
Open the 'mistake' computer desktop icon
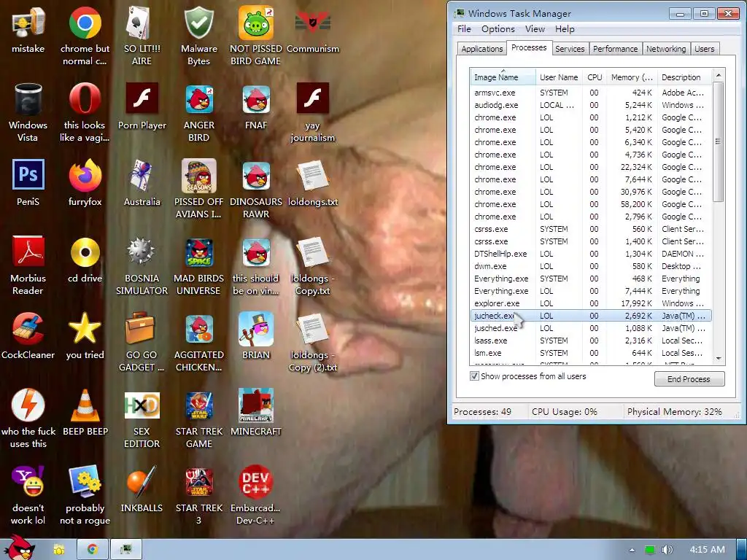point(28,29)
